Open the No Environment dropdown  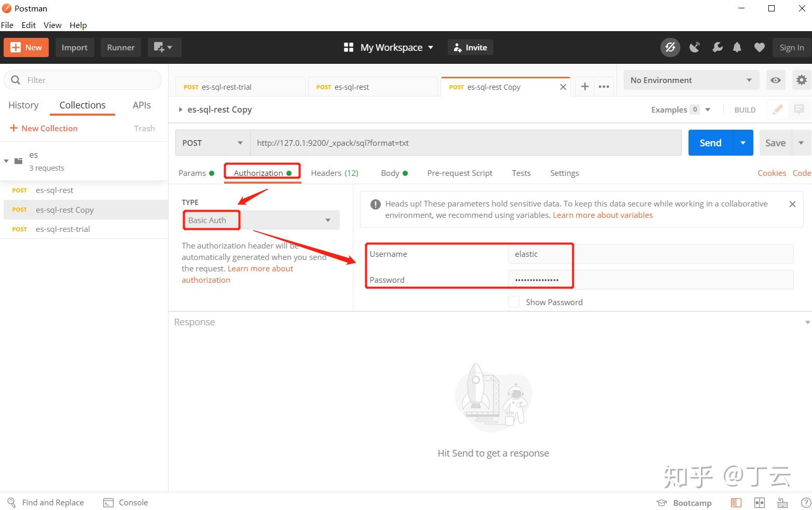coord(691,80)
